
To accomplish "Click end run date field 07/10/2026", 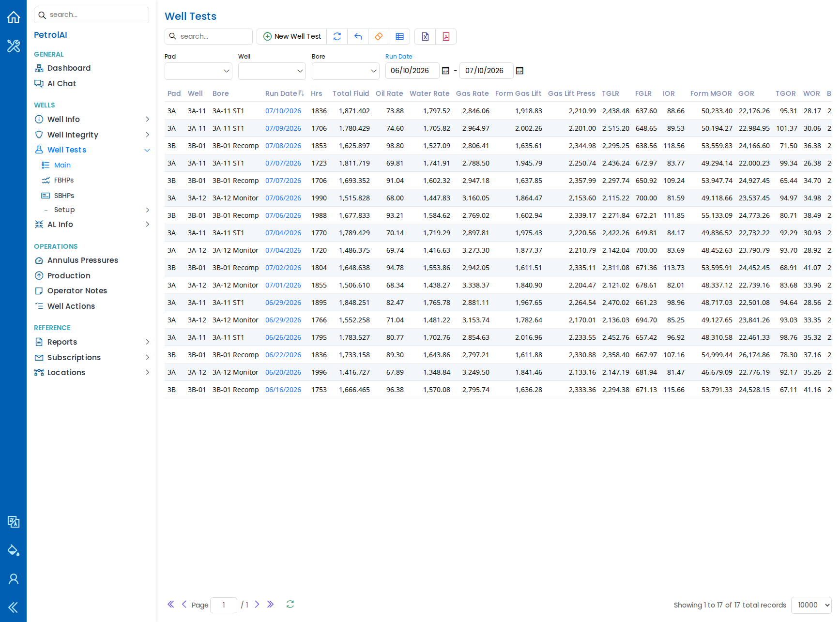I will tap(486, 71).
